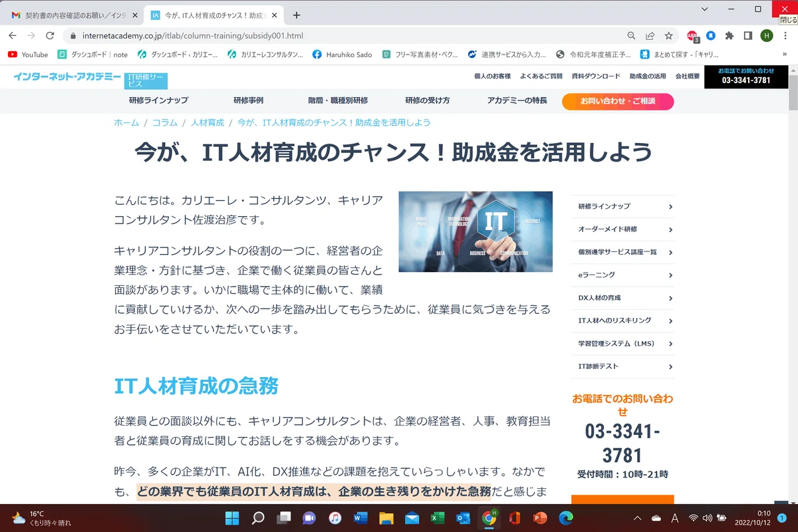
Task: Follow the 資料ダウンロード header link
Action: pyautogui.click(x=596, y=76)
